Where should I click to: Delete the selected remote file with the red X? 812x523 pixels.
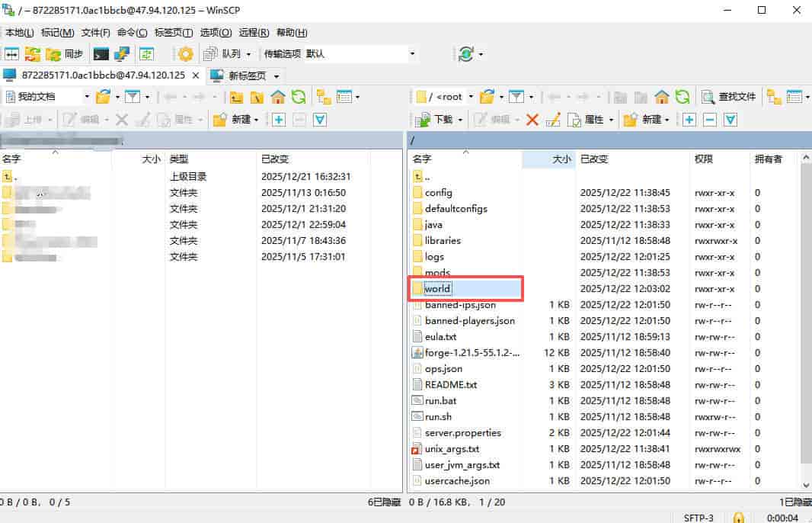click(532, 120)
